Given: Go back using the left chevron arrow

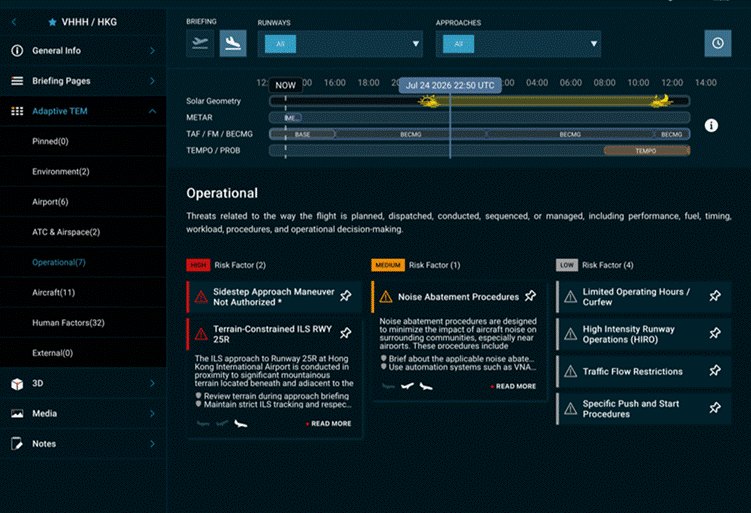Looking at the screenshot, I should (x=14, y=22).
